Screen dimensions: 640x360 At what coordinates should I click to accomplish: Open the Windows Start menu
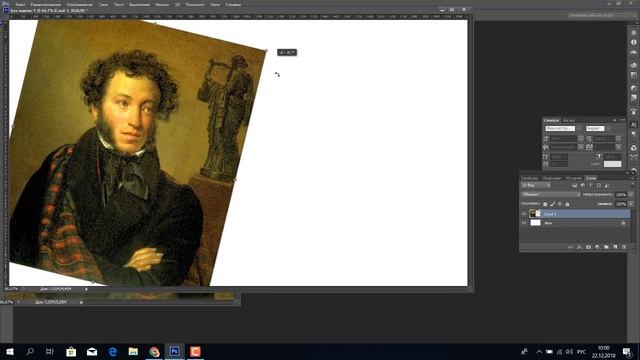(x=10, y=351)
